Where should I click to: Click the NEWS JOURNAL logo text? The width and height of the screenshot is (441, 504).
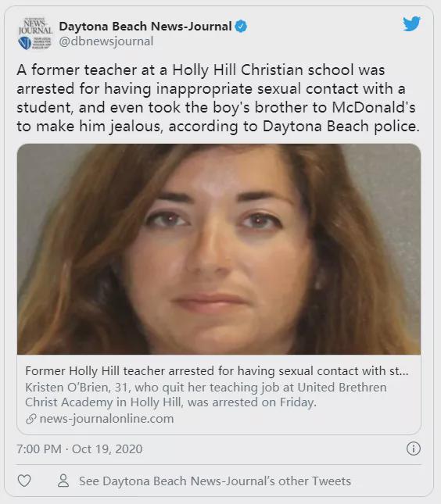[x=35, y=26]
